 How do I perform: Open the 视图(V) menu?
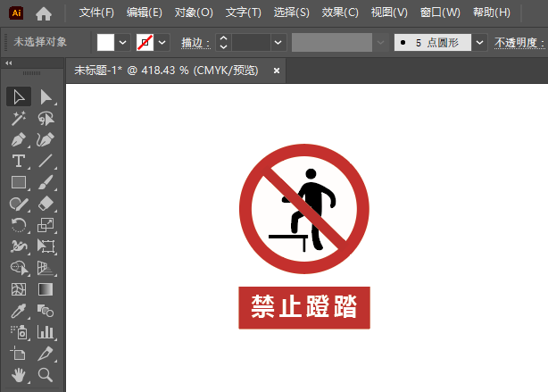click(x=389, y=13)
